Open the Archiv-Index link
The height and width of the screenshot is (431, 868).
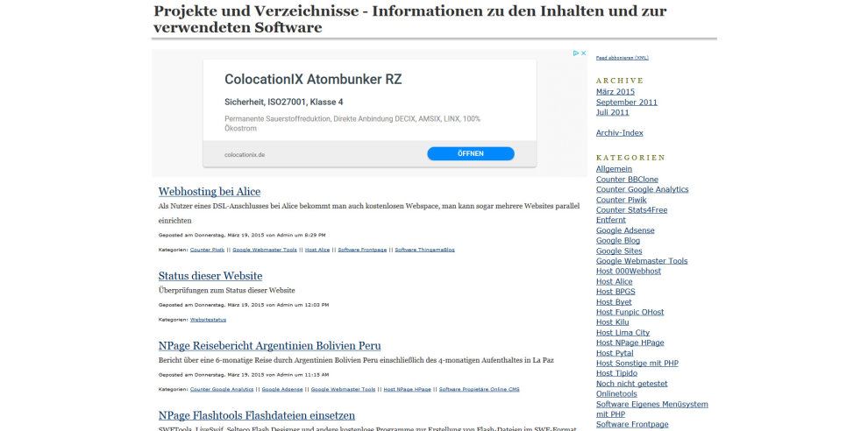point(619,133)
